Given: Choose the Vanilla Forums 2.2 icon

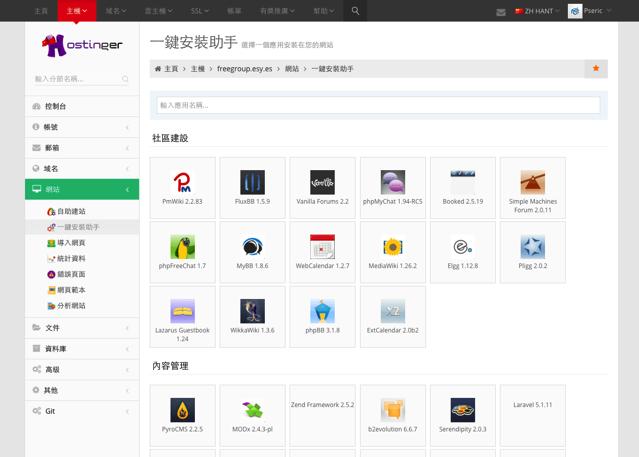Looking at the screenshot, I should click(x=322, y=182).
